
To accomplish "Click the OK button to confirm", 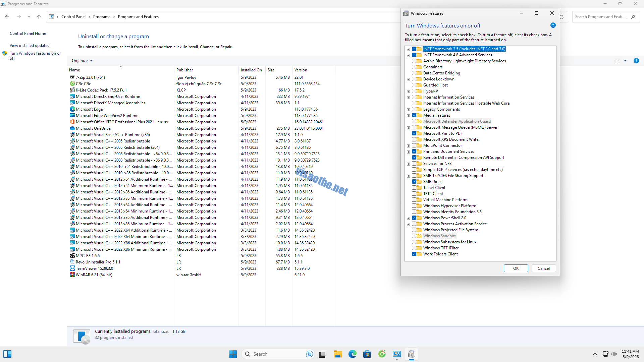I will pos(516,268).
